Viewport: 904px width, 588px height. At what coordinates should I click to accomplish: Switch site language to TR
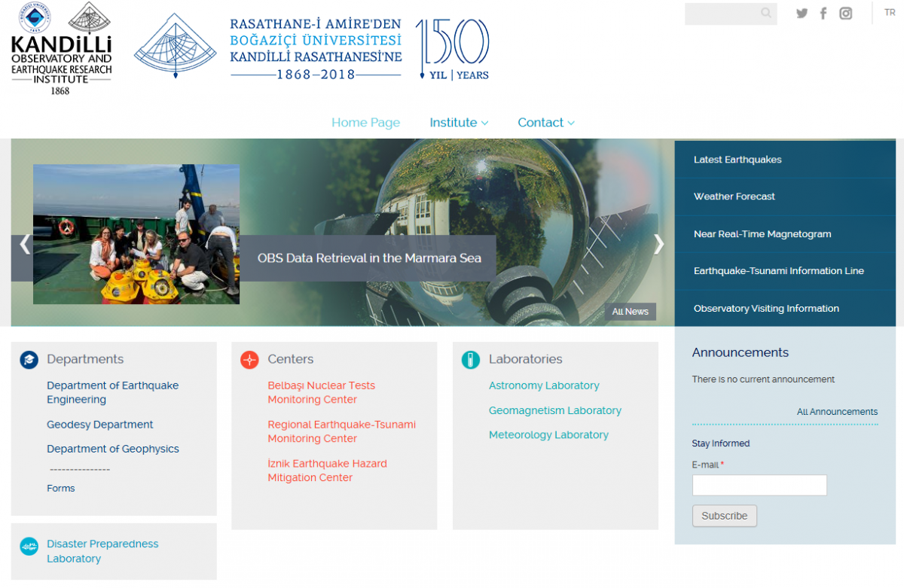[890, 12]
